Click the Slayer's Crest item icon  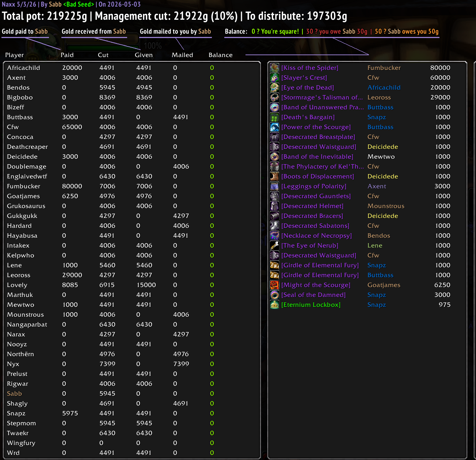tap(274, 78)
